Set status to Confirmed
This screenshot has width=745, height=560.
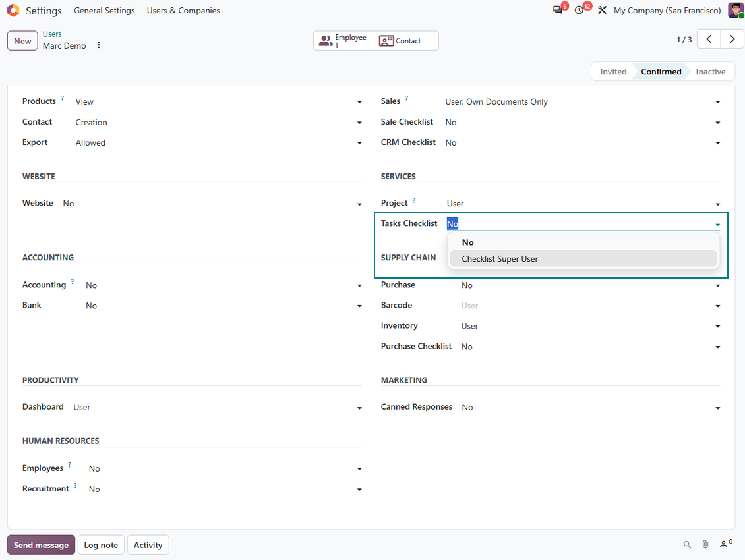point(661,72)
